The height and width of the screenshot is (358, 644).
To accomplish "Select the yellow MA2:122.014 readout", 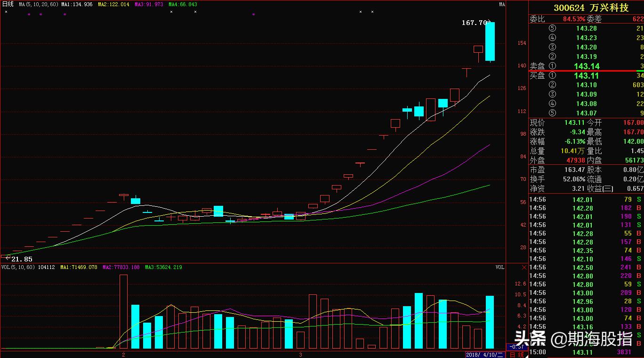I will coord(113,4).
